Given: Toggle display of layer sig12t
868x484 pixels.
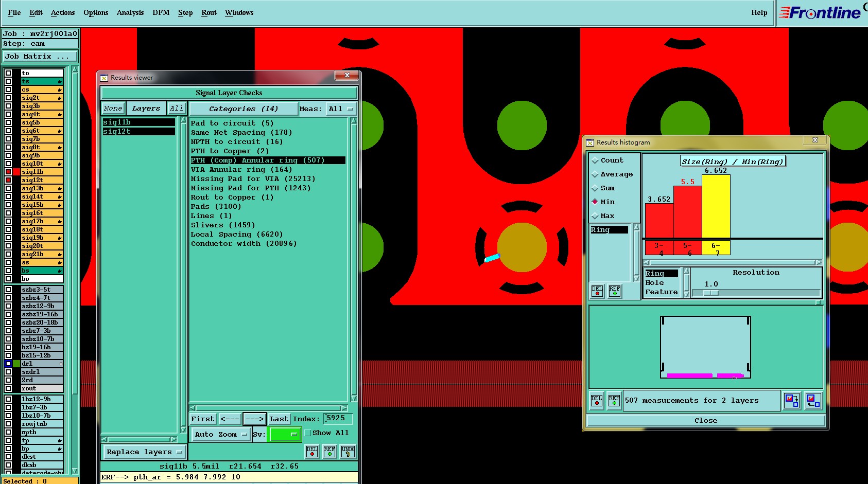Looking at the screenshot, I should click(8, 180).
